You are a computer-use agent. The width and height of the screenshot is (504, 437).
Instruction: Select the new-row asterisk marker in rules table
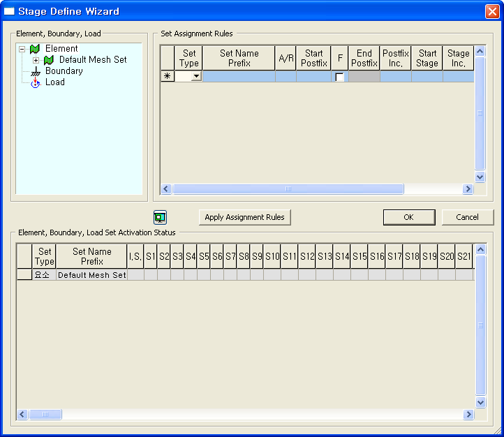click(168, 77)
